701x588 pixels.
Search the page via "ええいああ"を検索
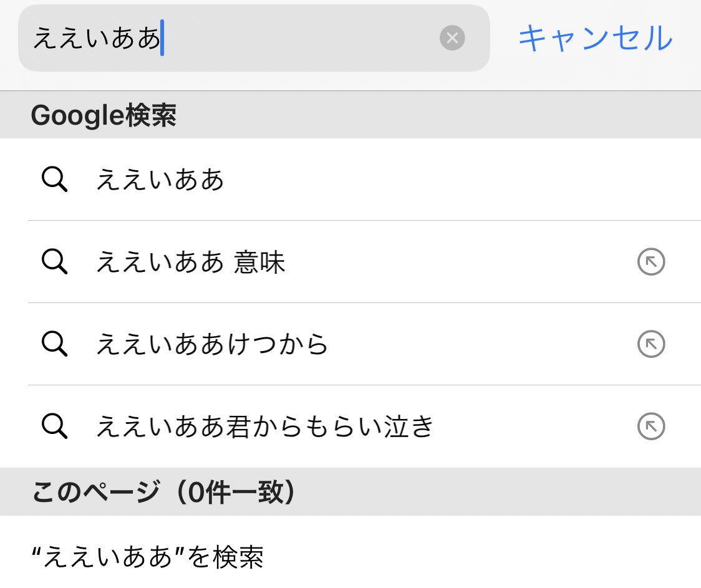[x=148, y=559]
